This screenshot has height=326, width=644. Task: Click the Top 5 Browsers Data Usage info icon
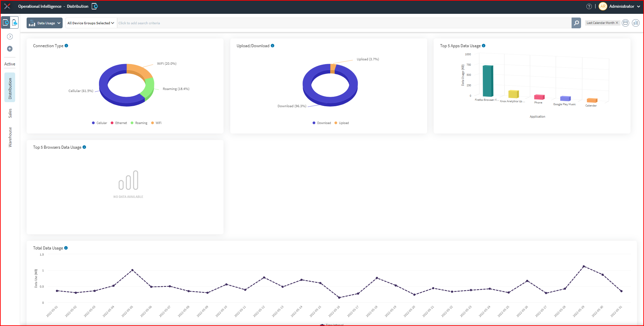(x=84, y=147)
